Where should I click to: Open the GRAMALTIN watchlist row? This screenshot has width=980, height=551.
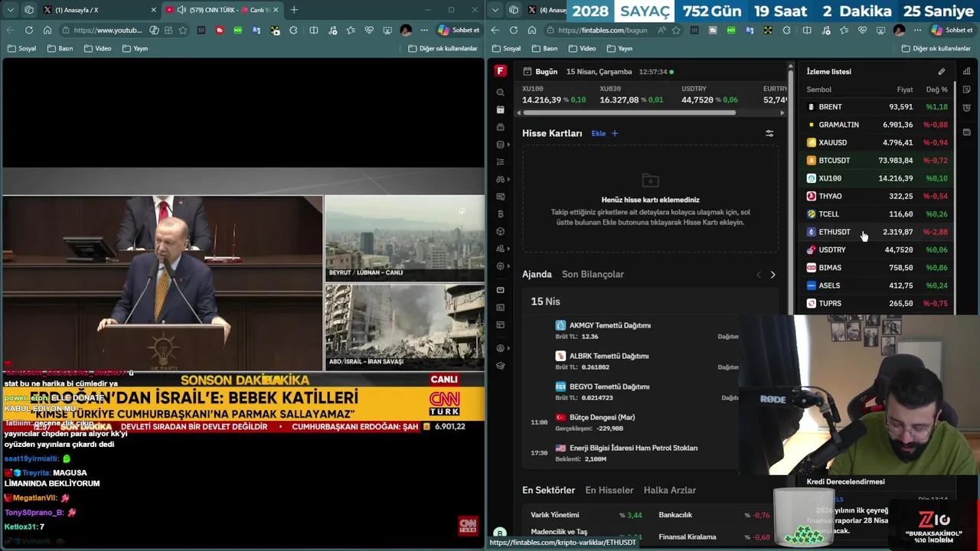tap(877, 125)
